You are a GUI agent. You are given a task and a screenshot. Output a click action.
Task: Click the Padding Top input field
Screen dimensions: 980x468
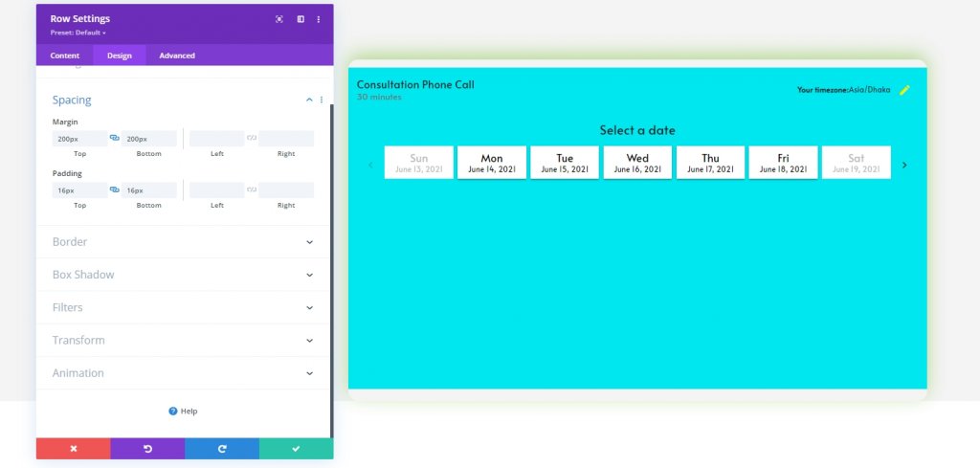[x=80, y=189]
